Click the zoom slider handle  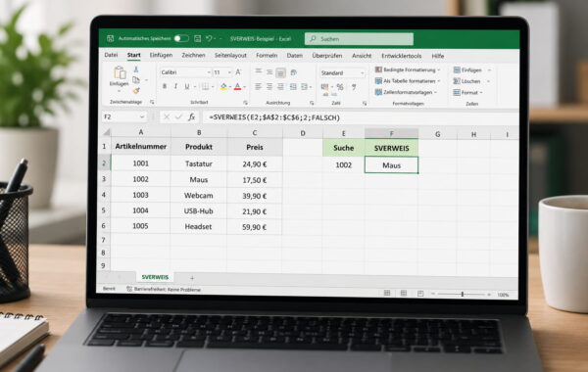pos(462,294)
